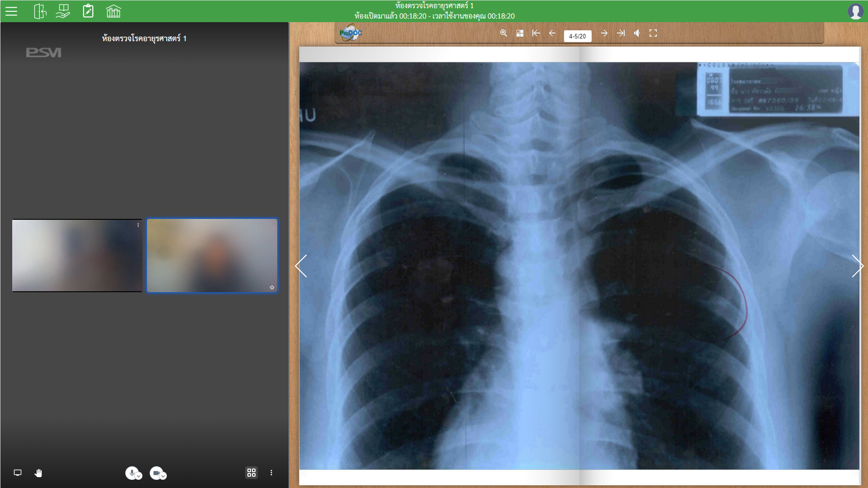This screenshot has width=868, height=488.
Task: Raise your hand
Action: click(38, 473)
